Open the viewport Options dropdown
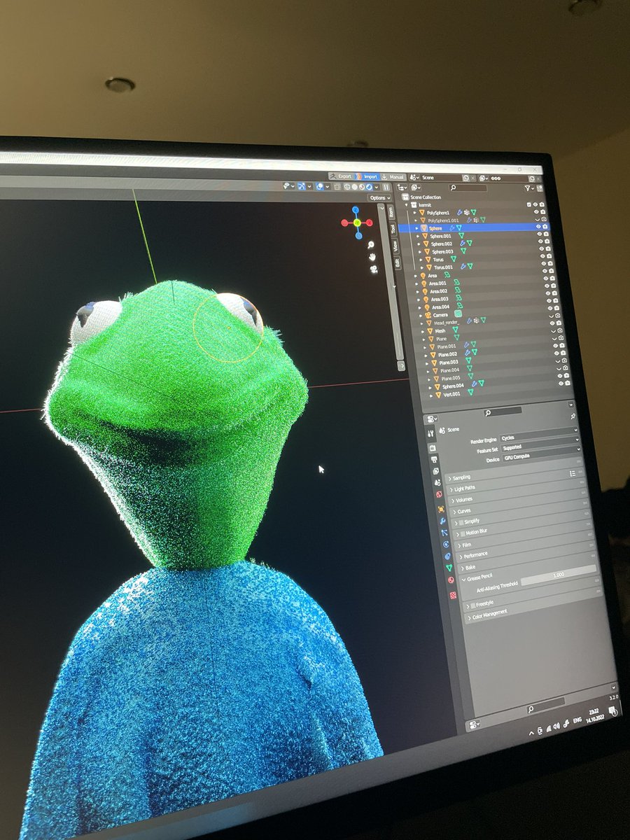 click(x=378, y=198)
